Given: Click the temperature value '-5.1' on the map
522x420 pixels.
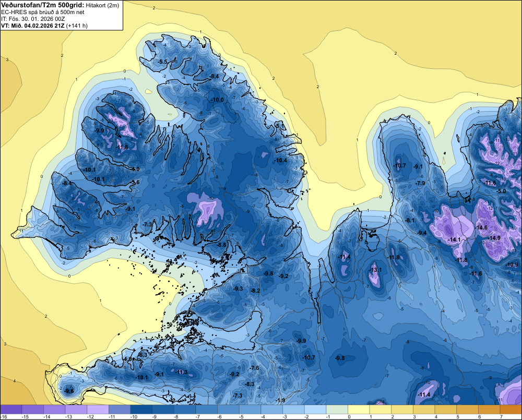Looking at the screenshot, I should [281, 125].
